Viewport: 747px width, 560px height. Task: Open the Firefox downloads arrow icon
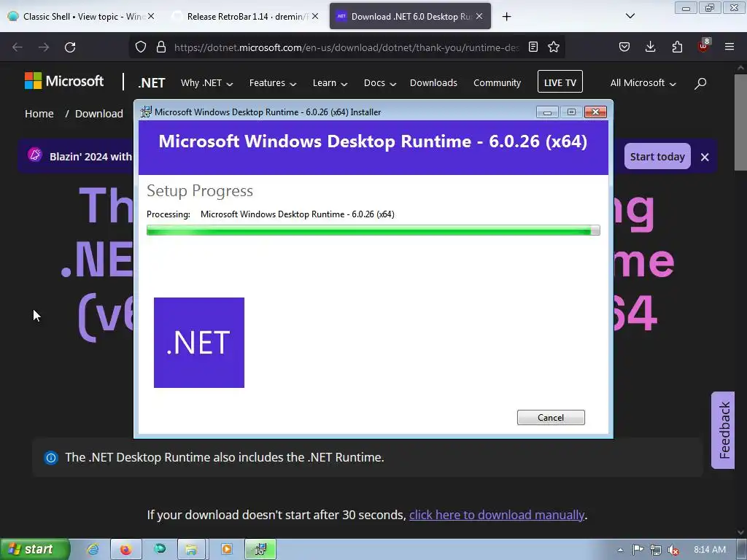[650, 47]
